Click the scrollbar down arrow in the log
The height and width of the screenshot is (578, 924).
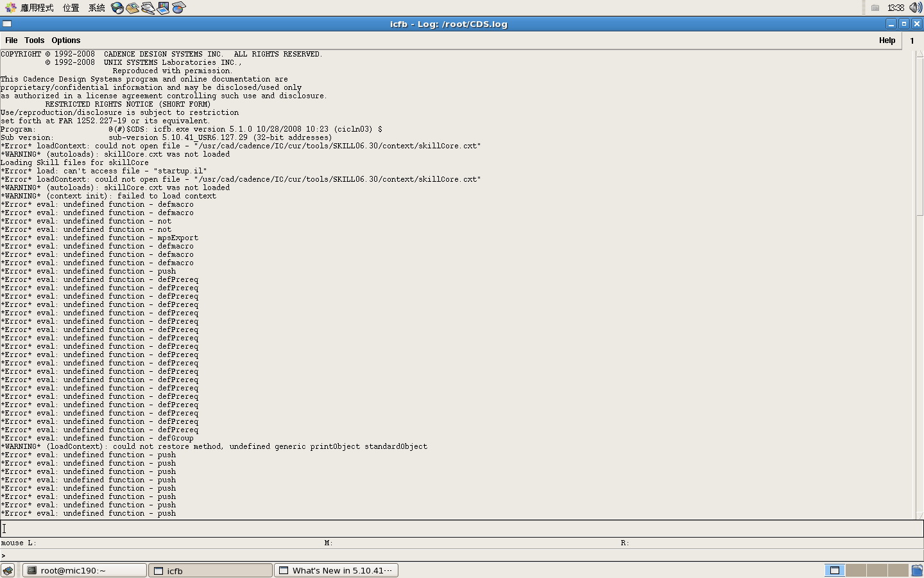920,515
